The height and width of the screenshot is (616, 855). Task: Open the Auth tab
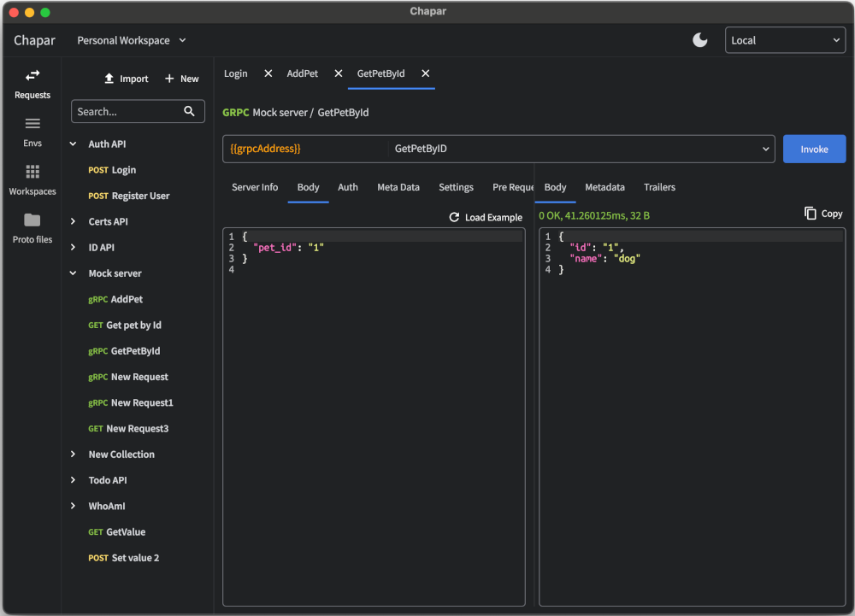(348, 187)
